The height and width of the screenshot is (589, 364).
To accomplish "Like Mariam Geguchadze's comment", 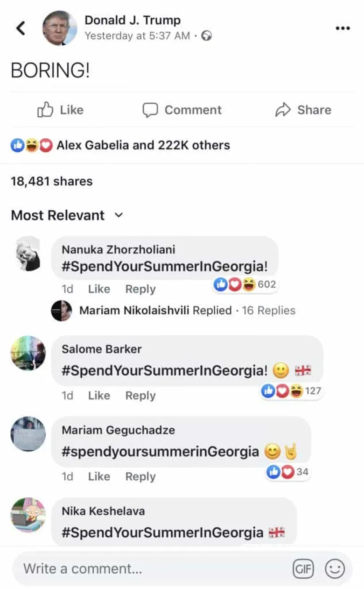I will (x=99, y=477).
